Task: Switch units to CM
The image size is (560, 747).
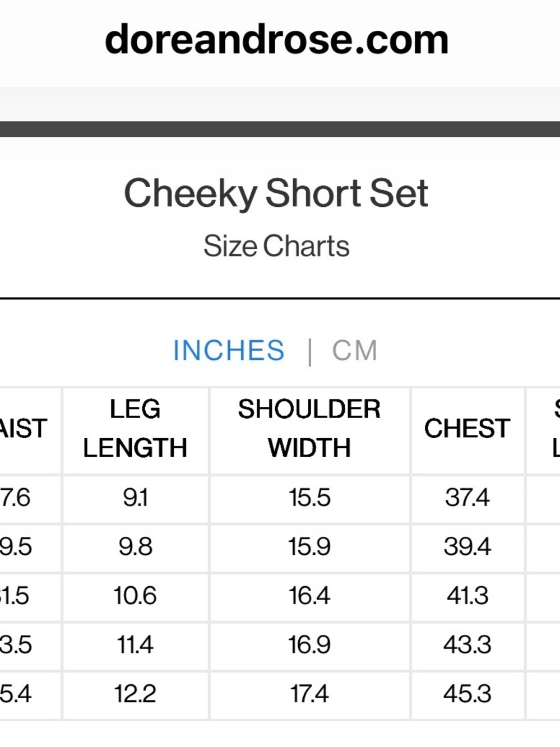Action: coord(355,351)
